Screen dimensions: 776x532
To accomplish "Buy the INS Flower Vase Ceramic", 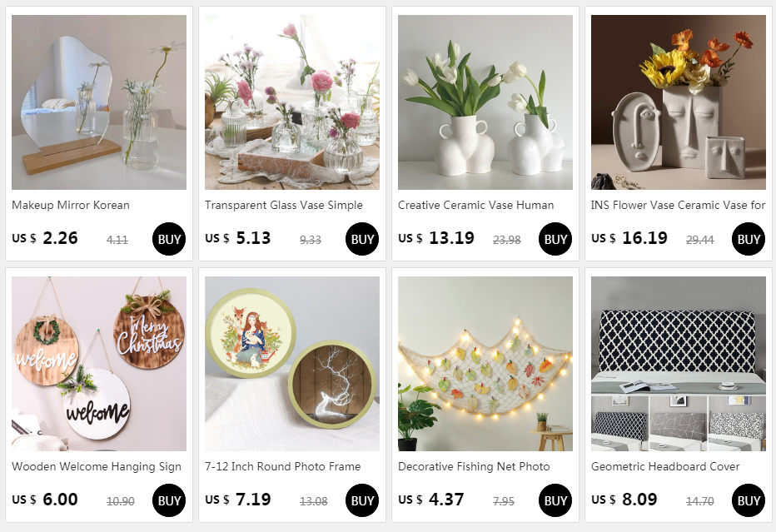I will tap(749, 239).
